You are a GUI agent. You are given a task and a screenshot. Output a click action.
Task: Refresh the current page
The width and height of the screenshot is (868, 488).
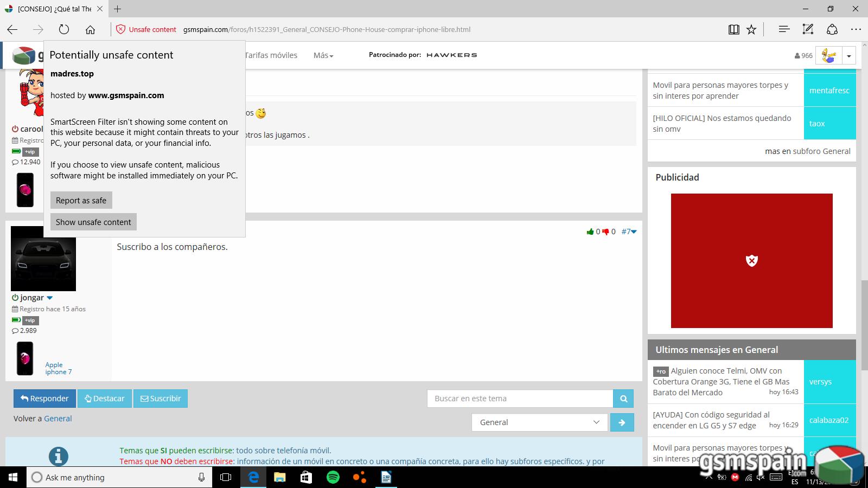[x=64, y=29]
